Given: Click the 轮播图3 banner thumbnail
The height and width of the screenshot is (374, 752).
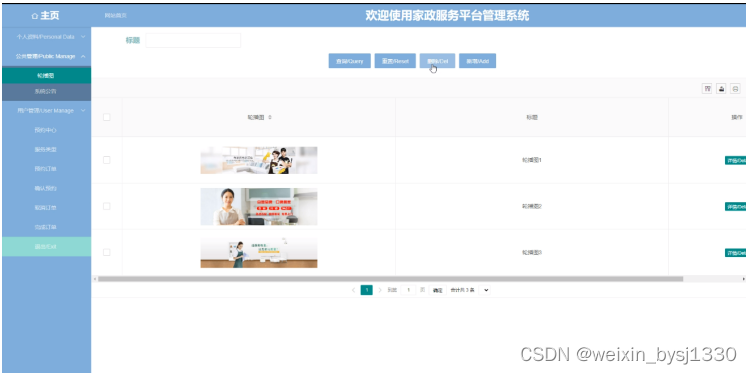Looking at the screenshot, I should point(259,253).
